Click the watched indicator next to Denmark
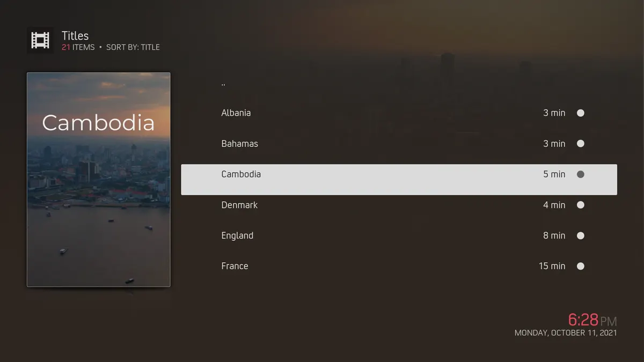 (x=580, y=205)
